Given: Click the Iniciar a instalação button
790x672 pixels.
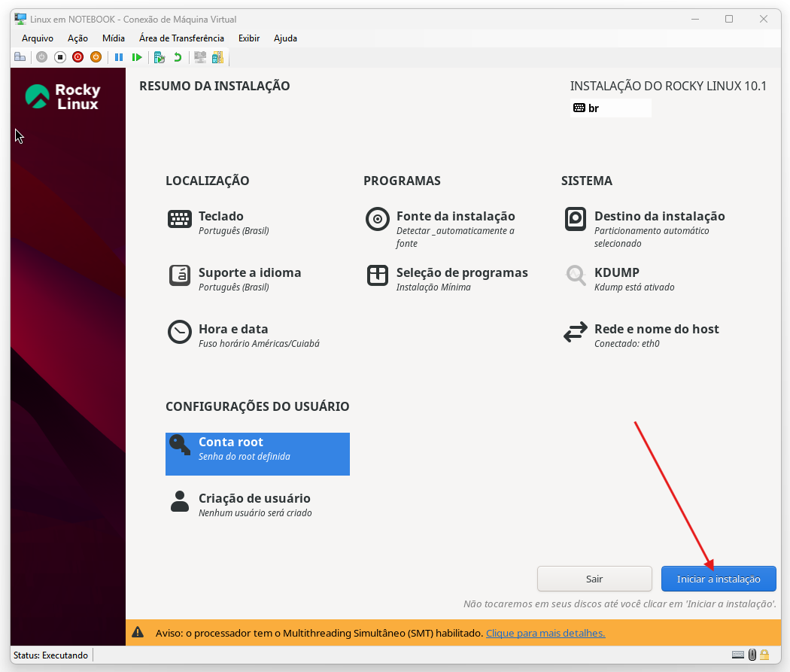Looking at the screenshot, I should (719, 579).
